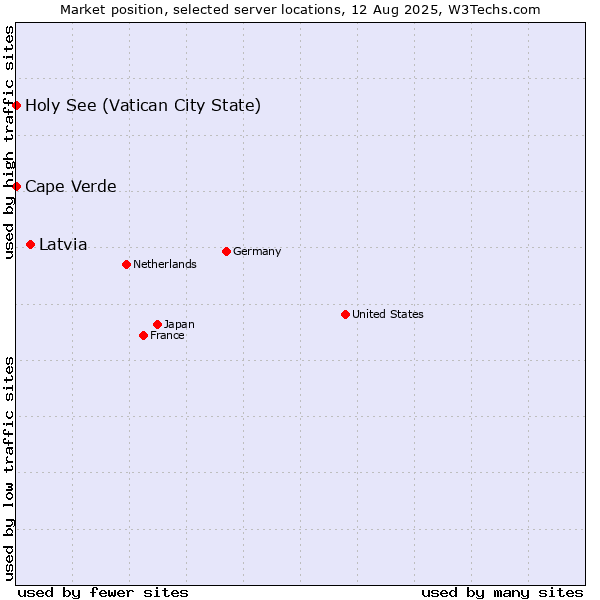Select the Cape Verde red marker

(16, 186)
